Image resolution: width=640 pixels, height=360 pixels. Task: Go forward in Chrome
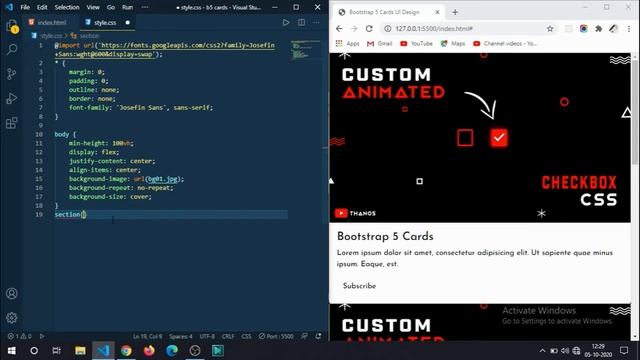click(x=354, y=29)
